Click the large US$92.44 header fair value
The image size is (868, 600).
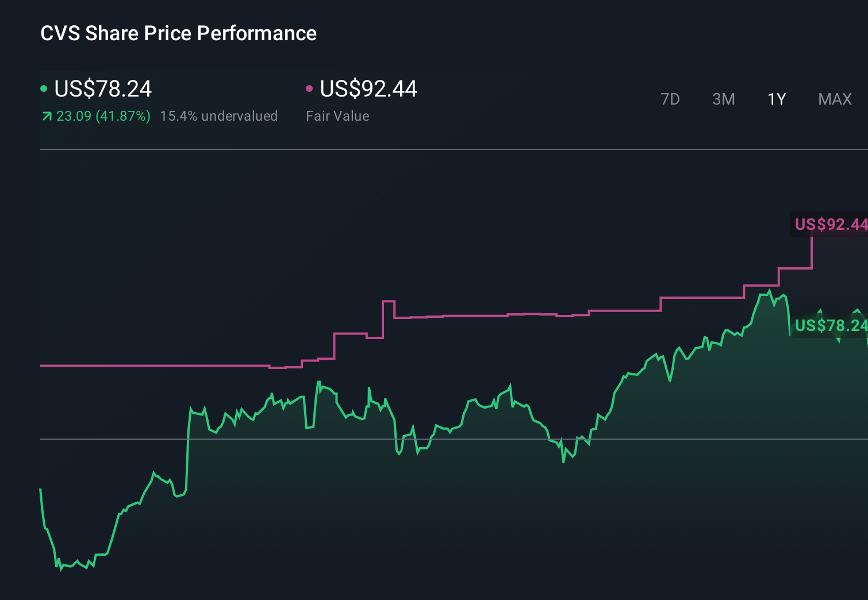[x=368, y=89]
